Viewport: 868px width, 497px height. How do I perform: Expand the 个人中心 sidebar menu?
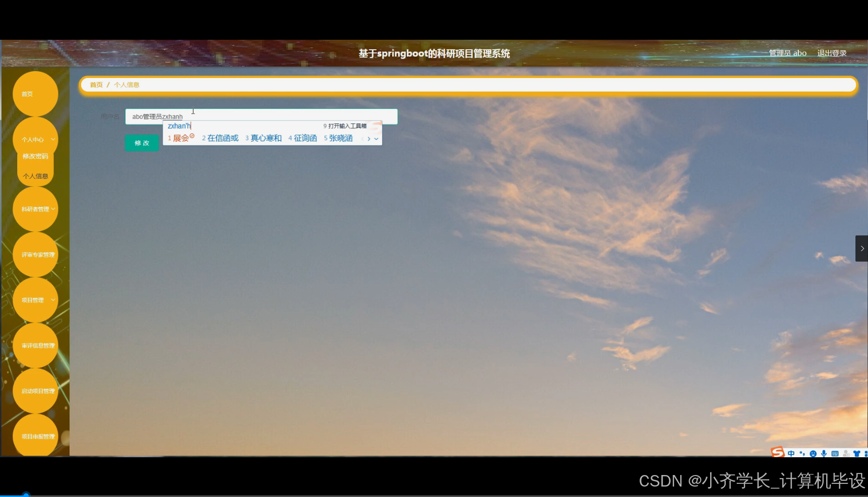[x=35, y=139]
